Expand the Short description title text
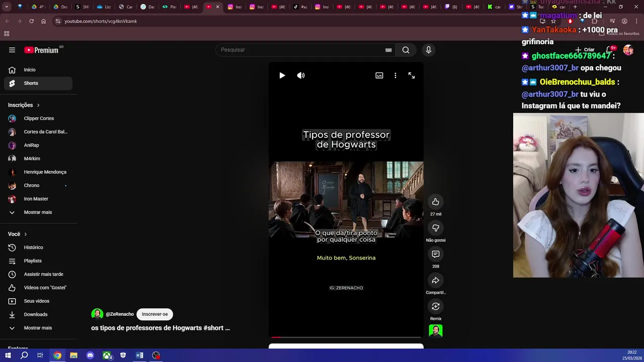Screen dimensions: 644x362 (160, 328)
